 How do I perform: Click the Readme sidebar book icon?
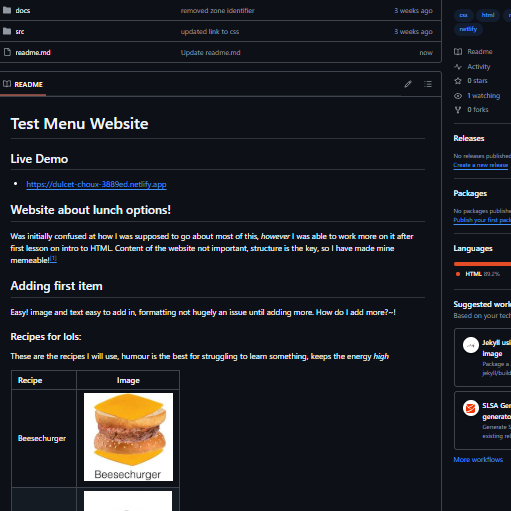coord(458,52)
